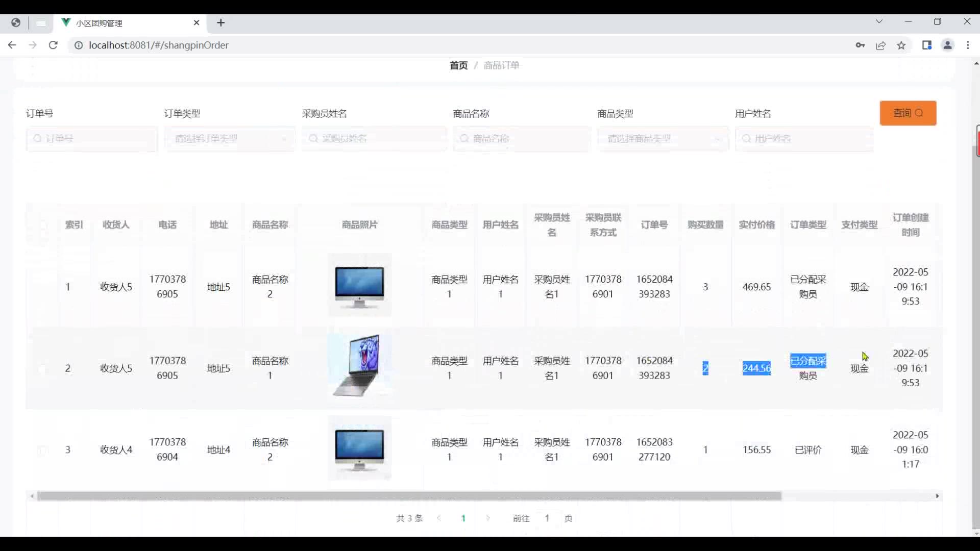Open Chrome three-dot menu
Viewport: 980px width, 551px height.
point(968,45)
